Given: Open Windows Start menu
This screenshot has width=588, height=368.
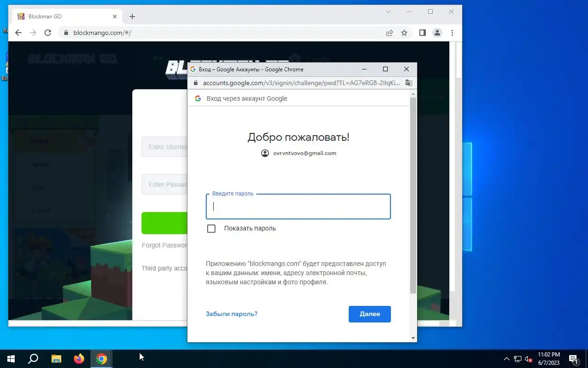Looking at the screenshot, I should (11, 359).
